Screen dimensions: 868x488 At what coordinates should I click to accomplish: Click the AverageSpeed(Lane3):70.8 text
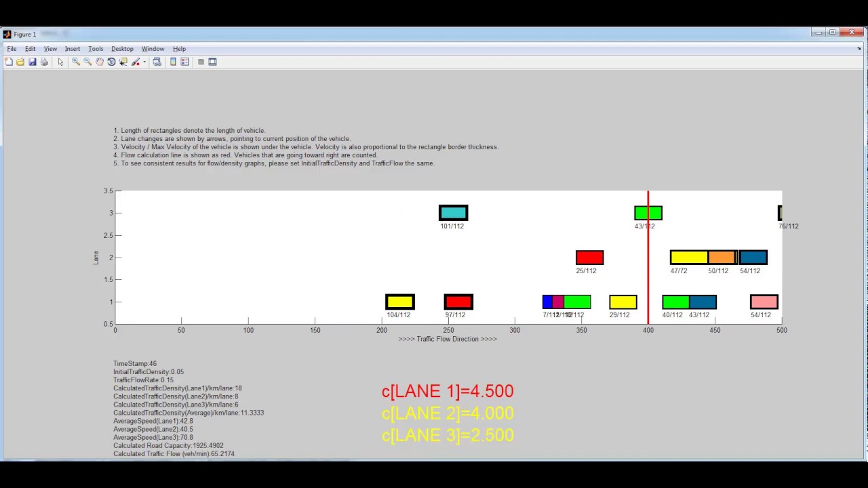click(153, 438)
